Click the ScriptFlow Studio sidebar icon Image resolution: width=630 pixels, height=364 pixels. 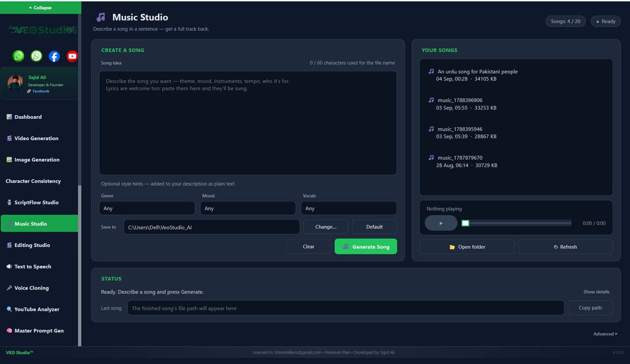[x=9, y=202]
